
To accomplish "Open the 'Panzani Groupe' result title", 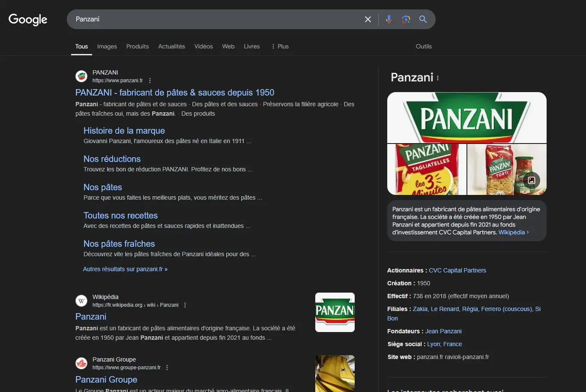I will (x=106, y=380).
